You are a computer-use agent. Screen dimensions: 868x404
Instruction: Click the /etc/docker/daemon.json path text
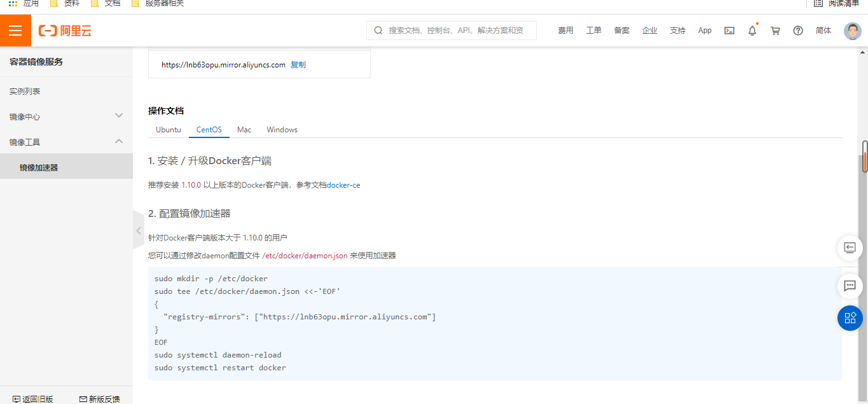coord(305,255)
